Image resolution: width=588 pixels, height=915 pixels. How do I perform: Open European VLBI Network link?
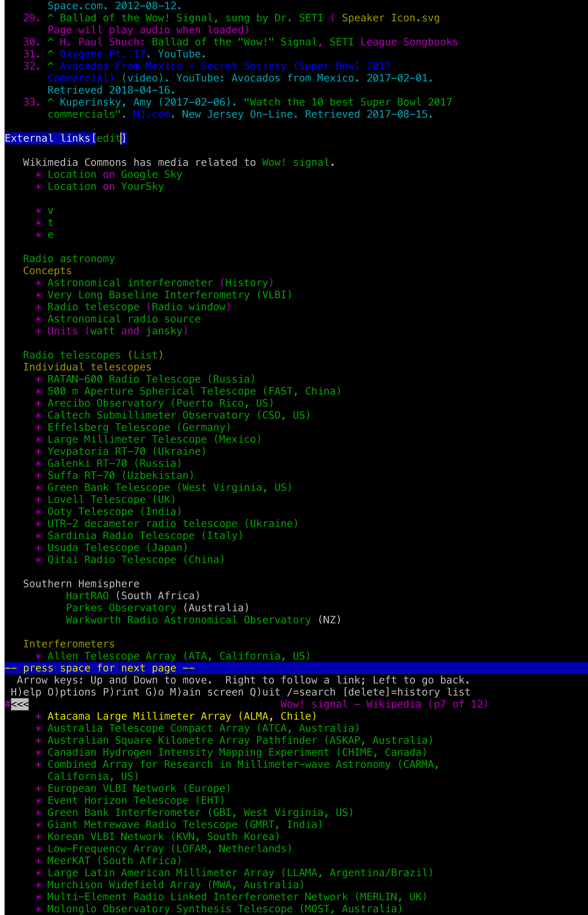[x=139, y=788]
